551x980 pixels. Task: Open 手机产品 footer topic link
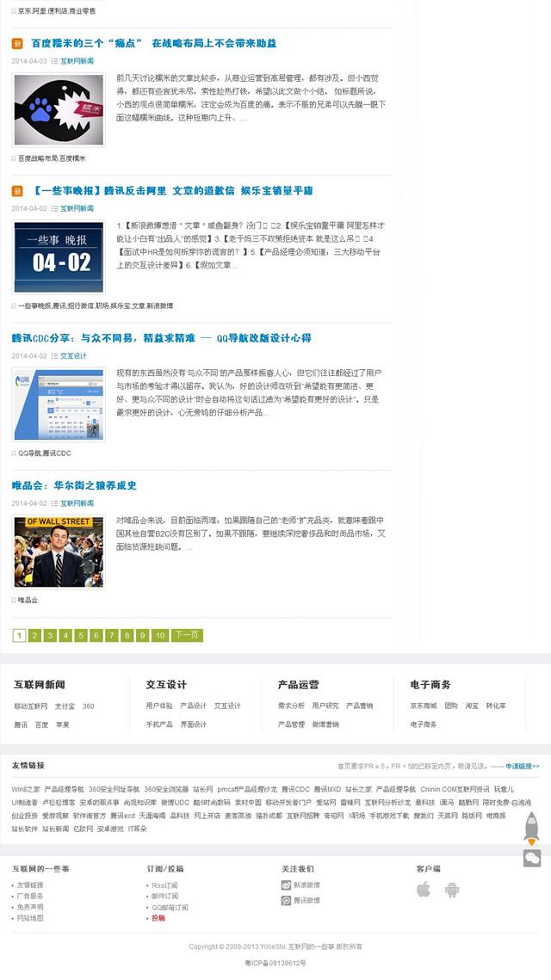159,724
